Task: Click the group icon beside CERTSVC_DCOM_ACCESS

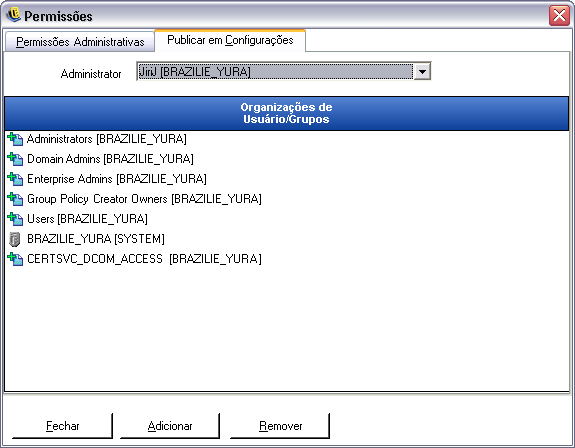Action: point(15,259)
